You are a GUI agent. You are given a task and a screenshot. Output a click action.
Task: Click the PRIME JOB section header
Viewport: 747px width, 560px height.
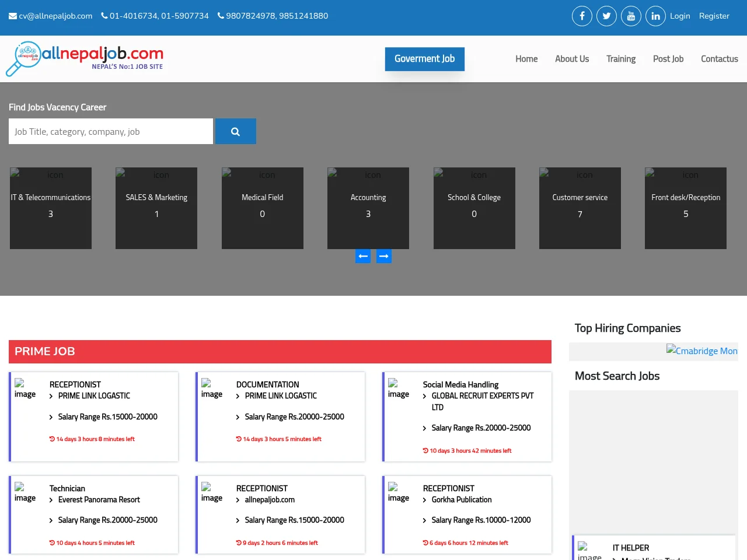(x=280, y=352)
